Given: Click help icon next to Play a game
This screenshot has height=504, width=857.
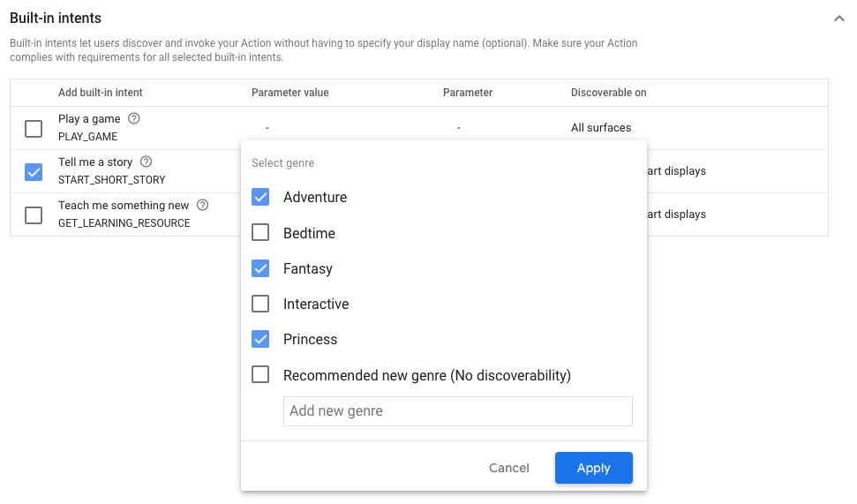Looking at the screenshot, I should [x=134, y=118].
